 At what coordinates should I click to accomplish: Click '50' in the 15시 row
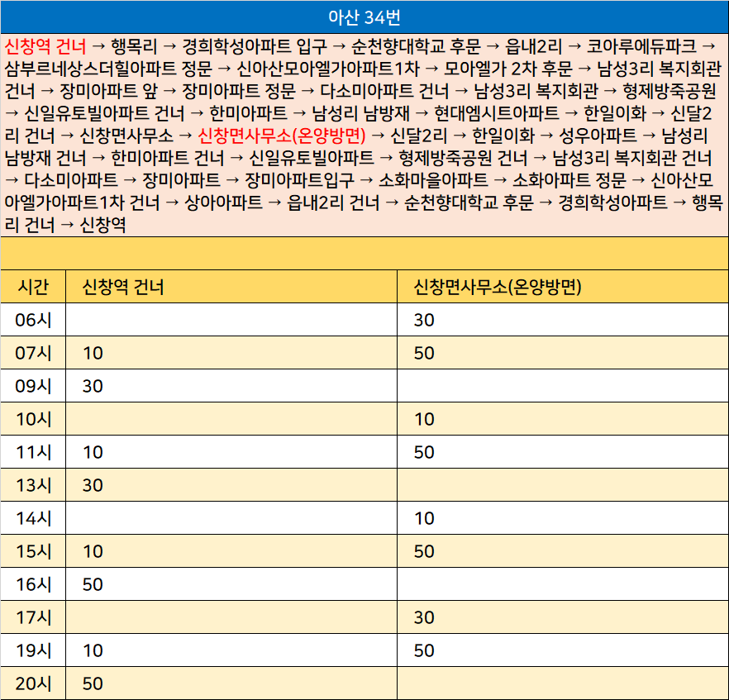pos(424,551)
